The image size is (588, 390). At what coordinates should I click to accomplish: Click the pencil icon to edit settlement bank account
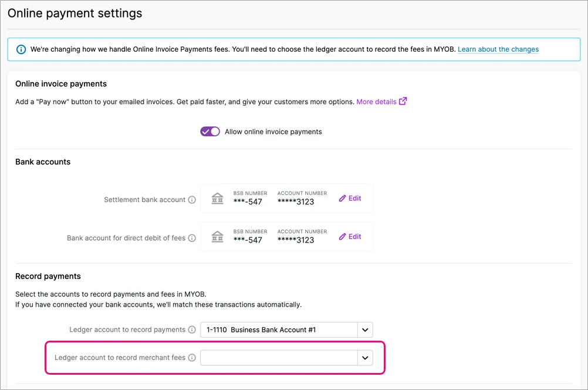point(341,198)
